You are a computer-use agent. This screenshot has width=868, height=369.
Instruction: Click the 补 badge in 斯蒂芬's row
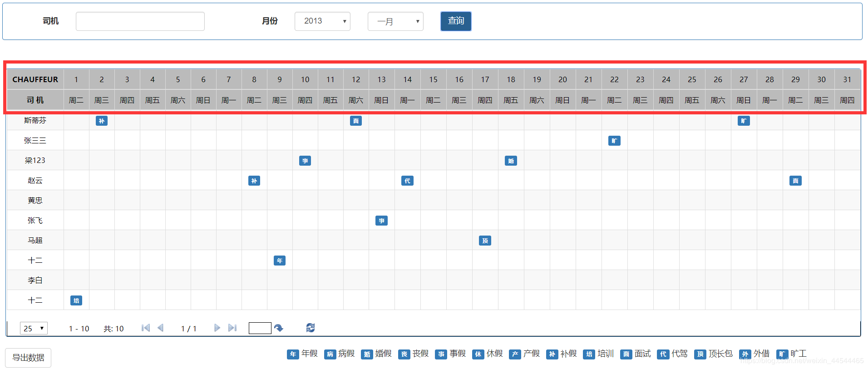[x=102, y=121]
